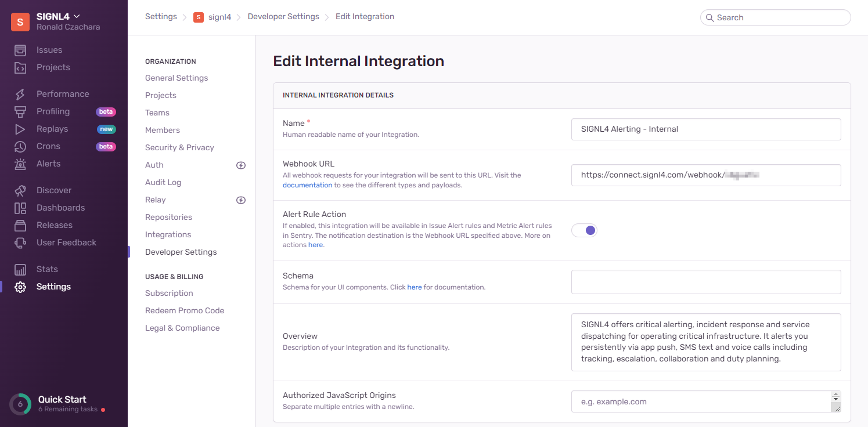
Task: Click the Issues label in the sidebar
Action: tap(49, 50)
